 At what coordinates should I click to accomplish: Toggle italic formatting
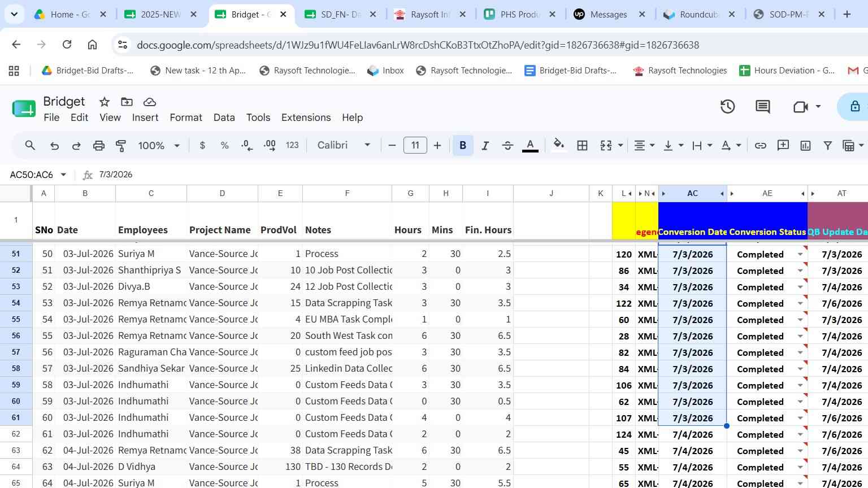point(485,146)
